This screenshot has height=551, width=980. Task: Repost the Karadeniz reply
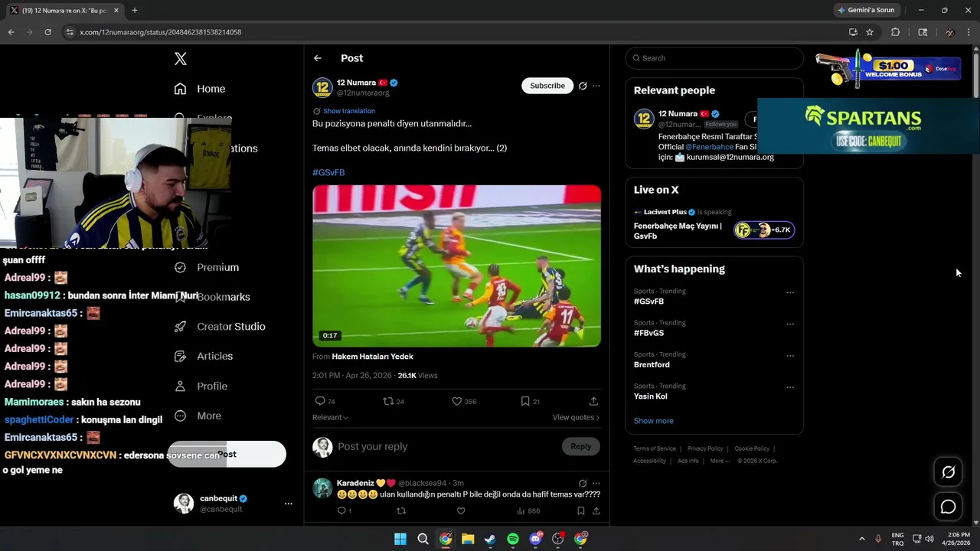(x=401, y=511)
